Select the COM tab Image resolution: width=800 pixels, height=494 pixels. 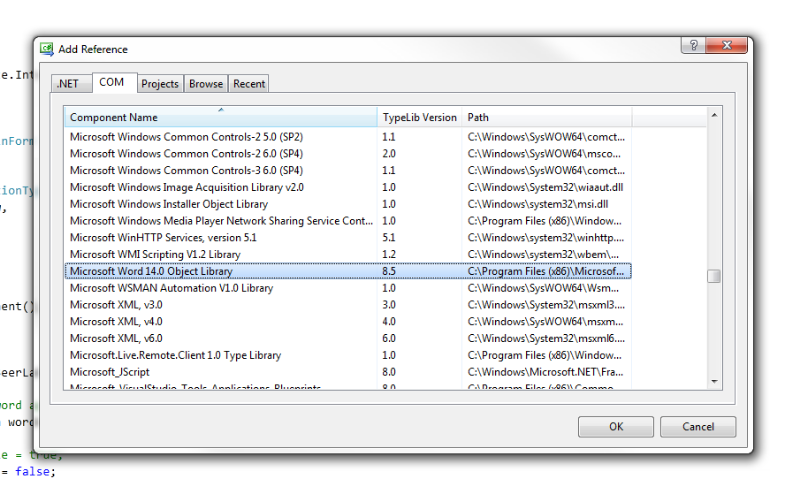[x=112, y=83]
